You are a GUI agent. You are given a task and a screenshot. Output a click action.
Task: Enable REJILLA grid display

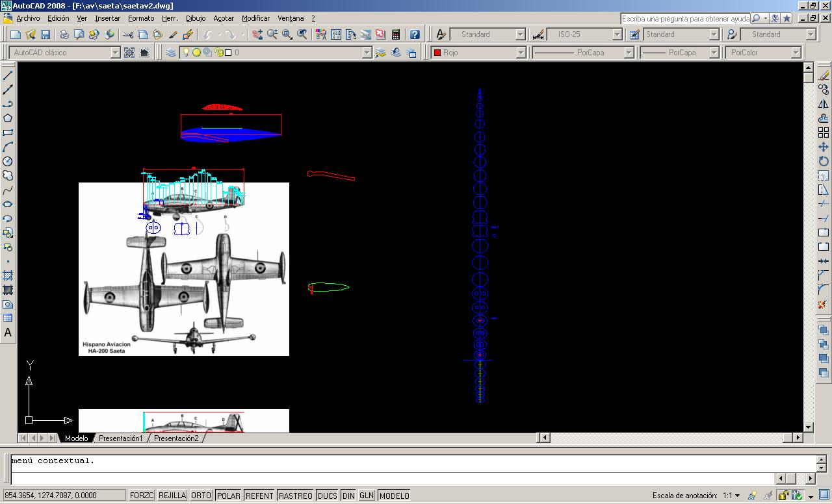pyautogui.click(x=172, y=496)
